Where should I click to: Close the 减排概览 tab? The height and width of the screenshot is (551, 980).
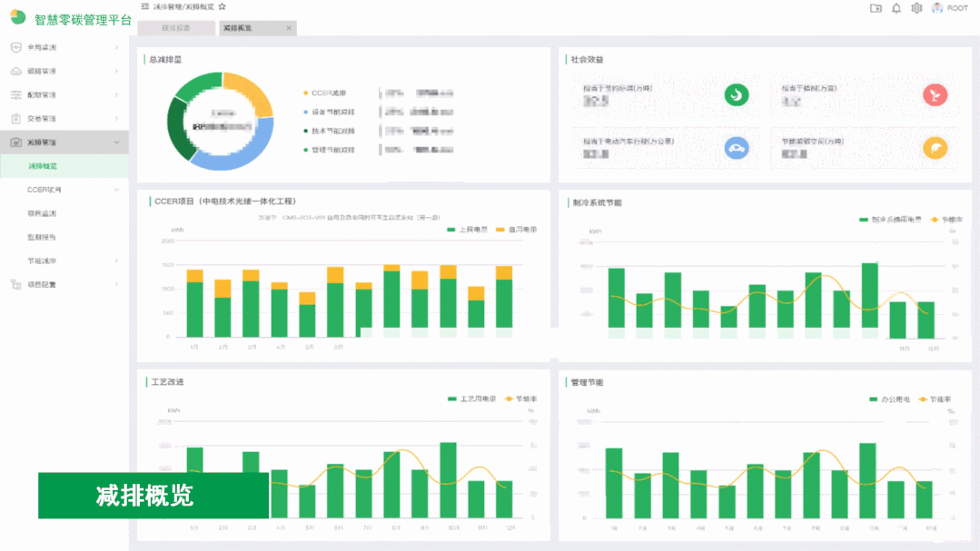(x=289, y=28)
